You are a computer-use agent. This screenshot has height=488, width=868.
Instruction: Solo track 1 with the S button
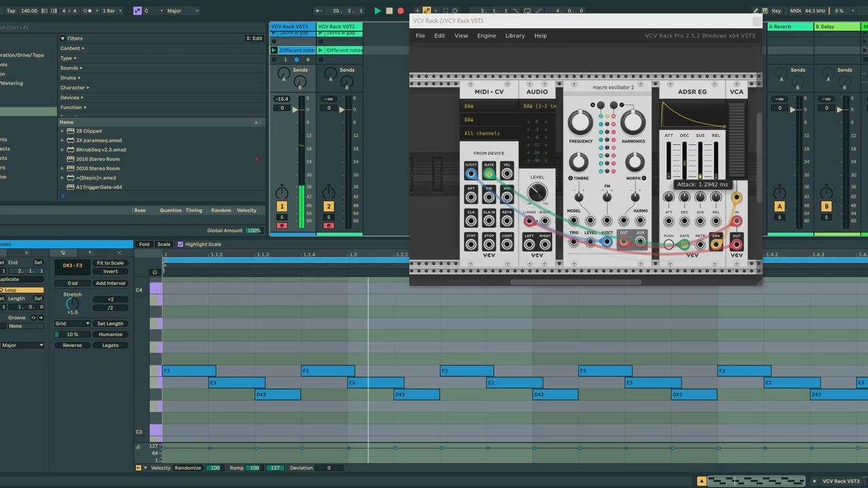pyautogui.click(x=282, y=218)
